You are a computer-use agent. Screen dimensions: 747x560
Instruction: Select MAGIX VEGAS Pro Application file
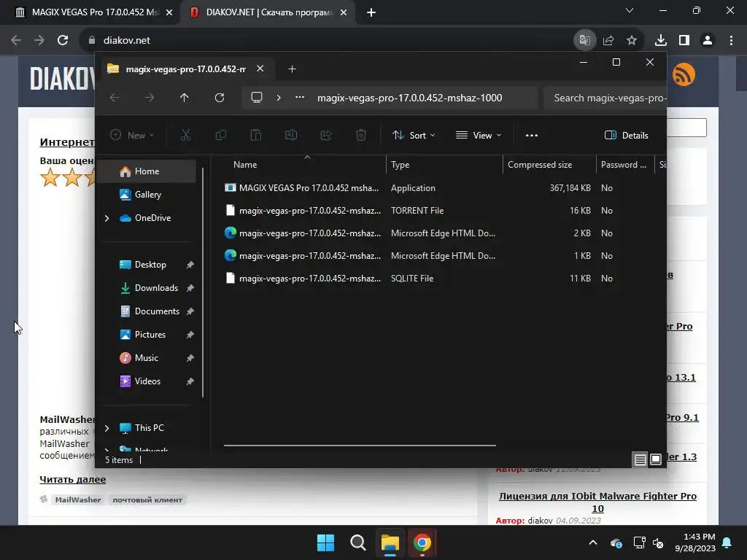[438, 187]
